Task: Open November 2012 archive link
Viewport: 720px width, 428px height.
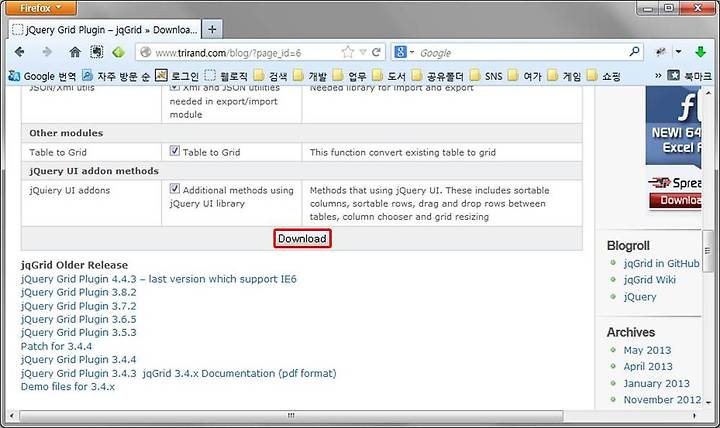Action: click(x=662, y=400)
